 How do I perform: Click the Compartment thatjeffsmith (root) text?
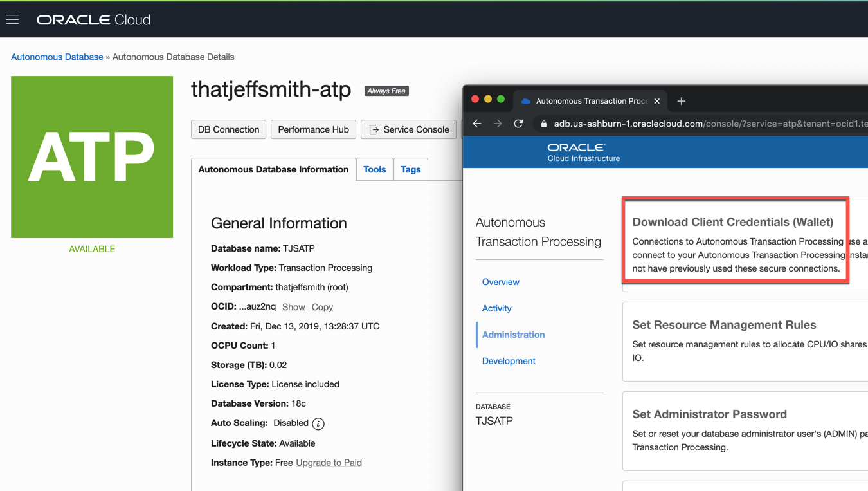coord(280,287)
